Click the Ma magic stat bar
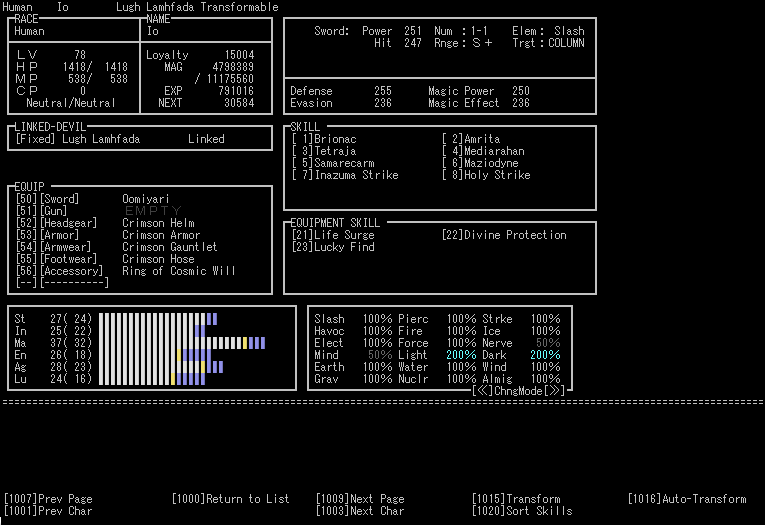765x525 pixels. click(181, 343)
